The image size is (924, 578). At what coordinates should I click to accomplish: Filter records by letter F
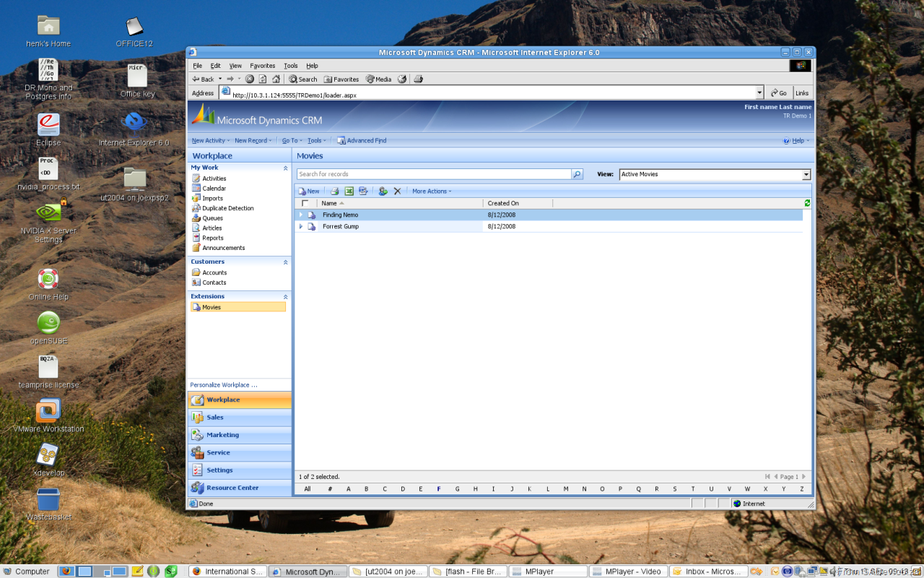(439, 489)
